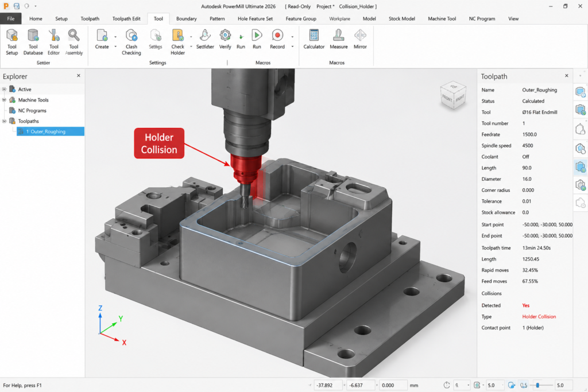
Task: Click the Mirror tool icon
Action: [x=360, y=35]
